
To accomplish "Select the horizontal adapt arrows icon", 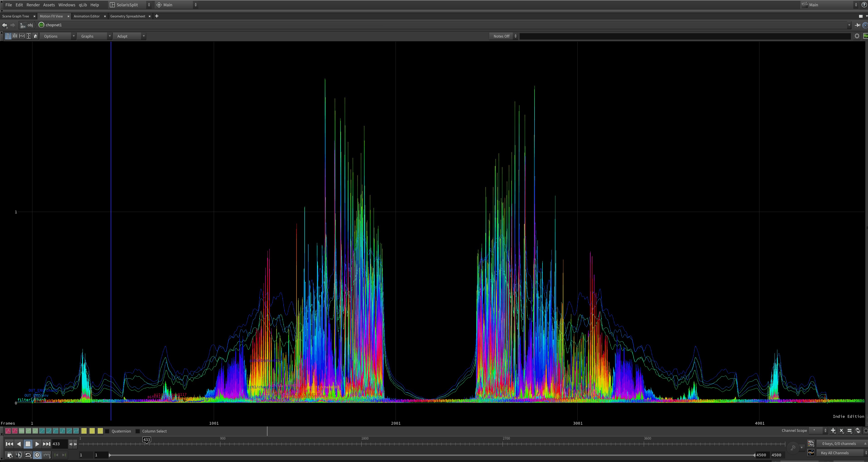I will 22,36.
